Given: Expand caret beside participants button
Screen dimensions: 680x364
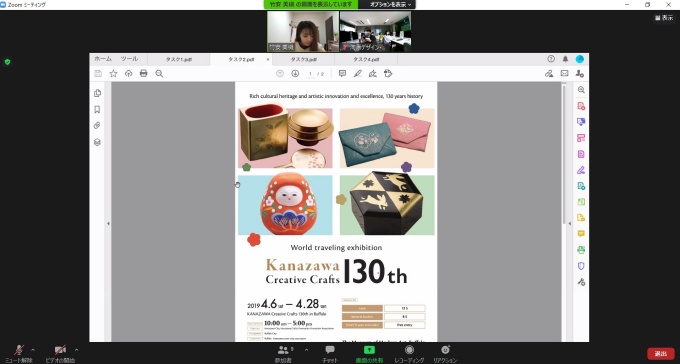Looking at the screenshot, I should [307, 350].
